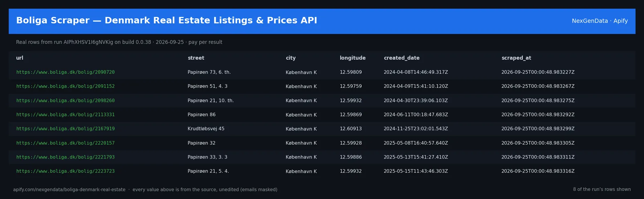Click the '8 of the run's rows shown' note
The height and width of the screenshot is (199, 644).
tap(602, 189)
